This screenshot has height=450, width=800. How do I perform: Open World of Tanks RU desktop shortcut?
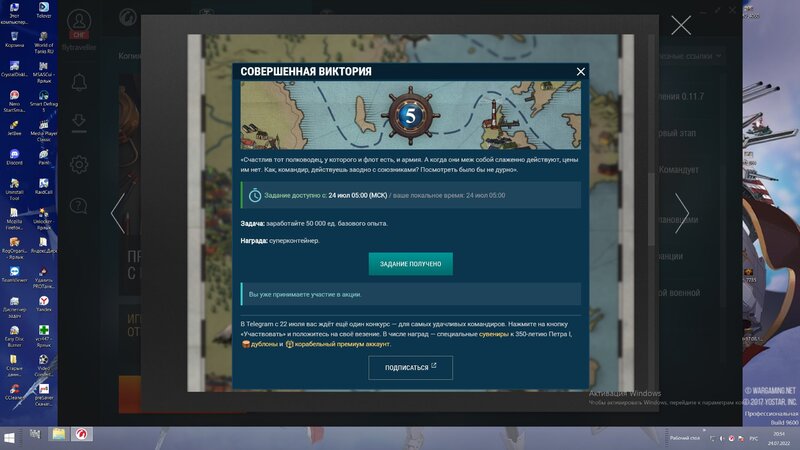(x=44, y=42)
